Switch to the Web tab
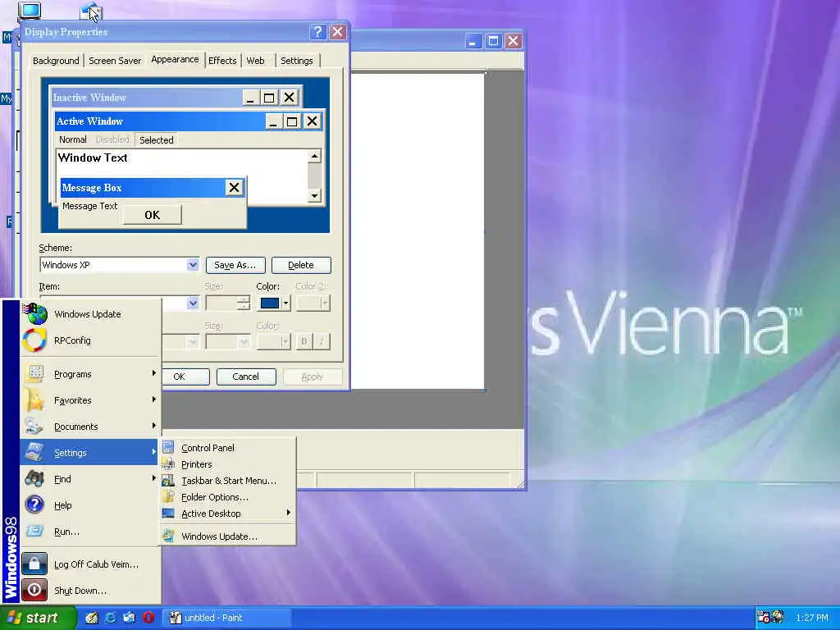The width and height of the screenshot is (840, 630). (x=256, y=61)
